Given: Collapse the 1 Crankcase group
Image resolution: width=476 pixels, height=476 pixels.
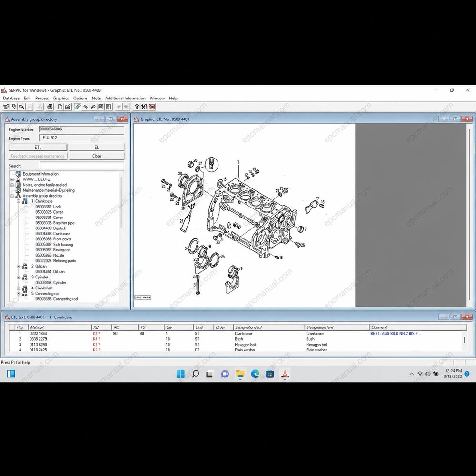Looking at the screenshot, I should 18,201.
